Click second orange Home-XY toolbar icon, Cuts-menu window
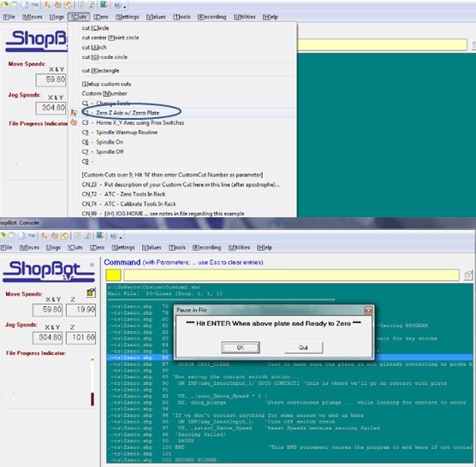This screenshot has width=476, height=467. point(57,5)
